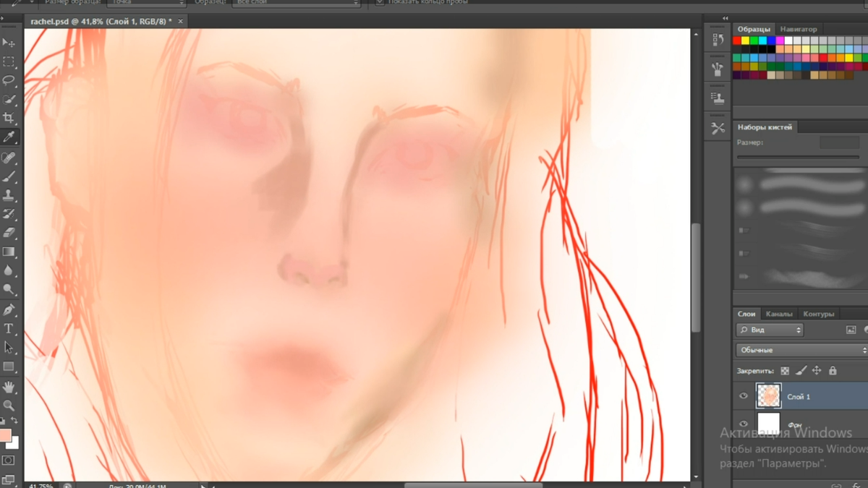Screen dimensions: 868x488
Task: Open the collapsed Tool Presets panel icon
Action: click(x=718, y=129)
